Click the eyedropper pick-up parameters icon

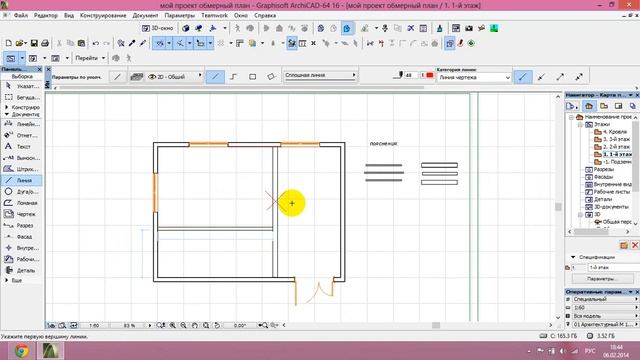click(132, 43)
